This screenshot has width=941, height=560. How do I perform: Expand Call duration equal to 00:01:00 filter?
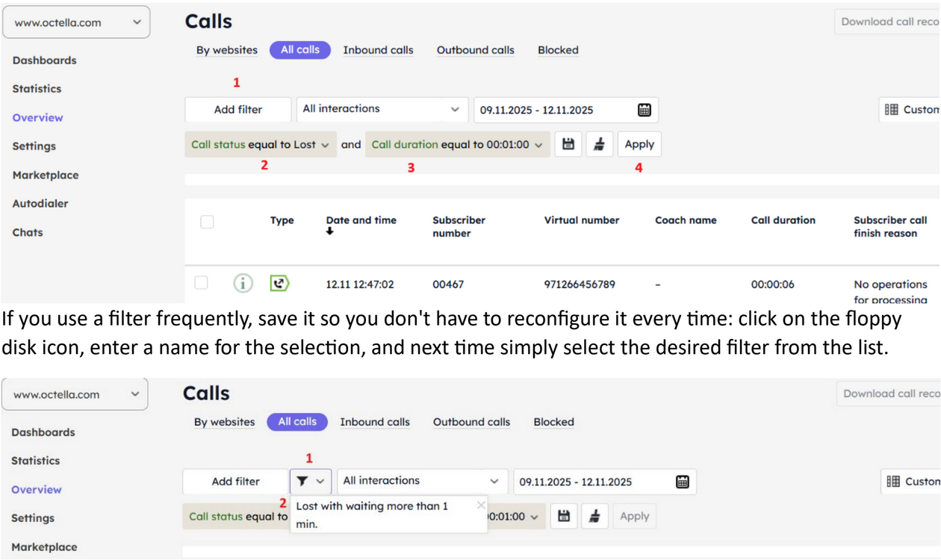tap(457, 145)
